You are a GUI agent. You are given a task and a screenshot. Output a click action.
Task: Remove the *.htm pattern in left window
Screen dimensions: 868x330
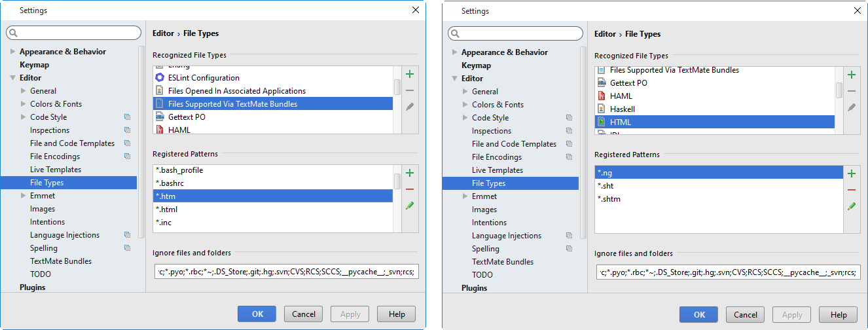click(410, 189)
